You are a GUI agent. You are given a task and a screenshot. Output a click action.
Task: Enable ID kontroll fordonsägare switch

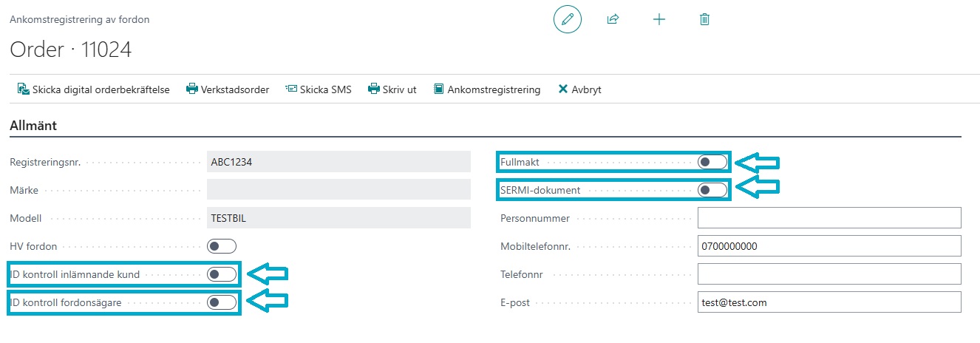pos(222,302)
